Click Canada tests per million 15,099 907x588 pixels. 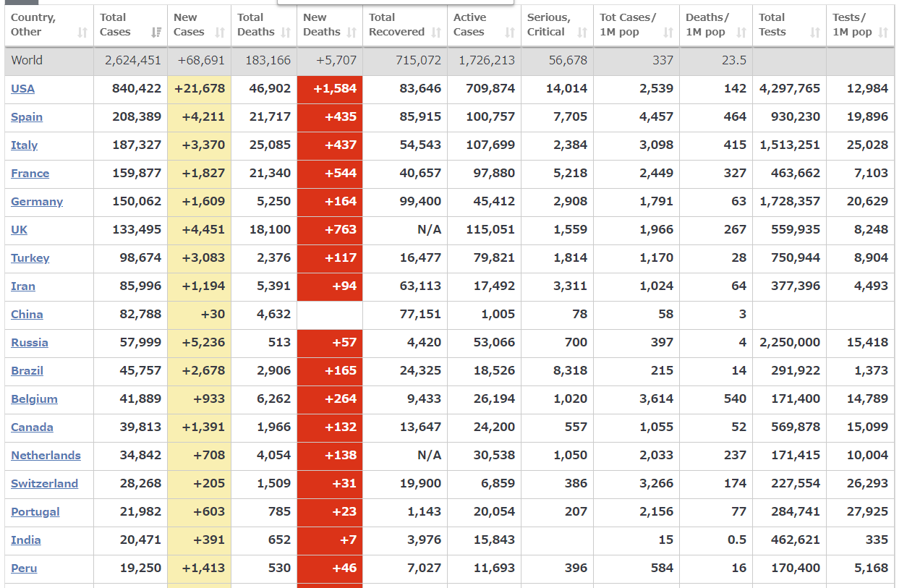tap(867, 427)
